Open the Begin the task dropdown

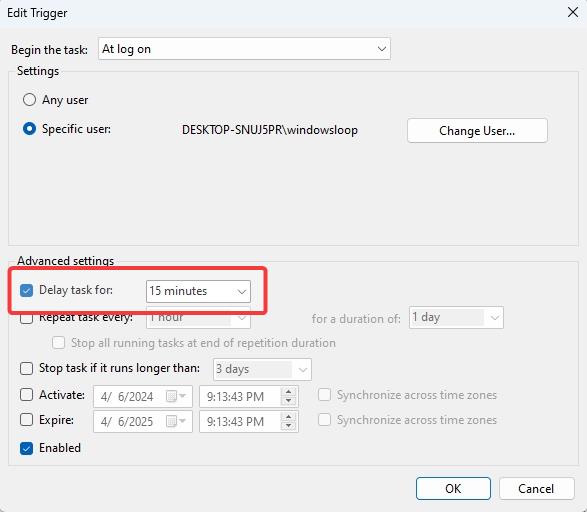(244, 49)
